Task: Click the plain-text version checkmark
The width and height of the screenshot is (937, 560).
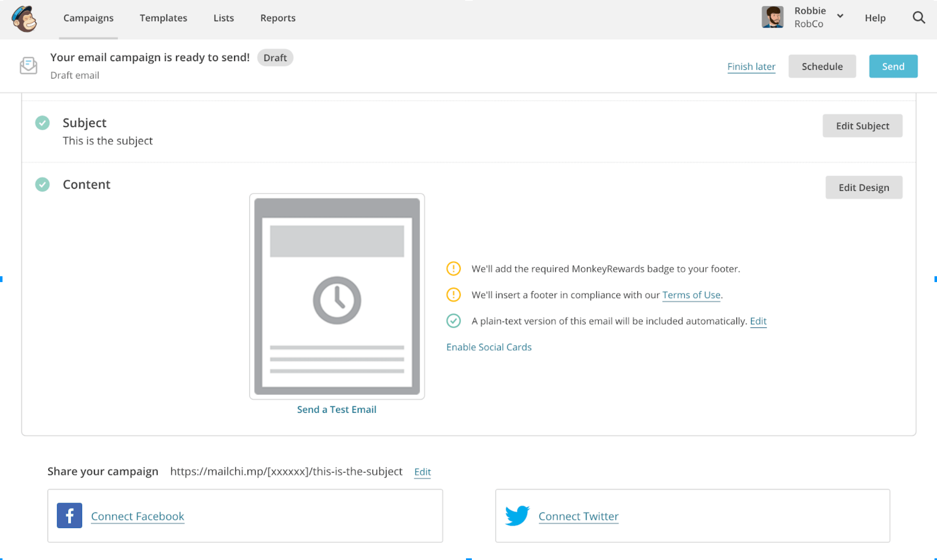Action: point(453,321)
